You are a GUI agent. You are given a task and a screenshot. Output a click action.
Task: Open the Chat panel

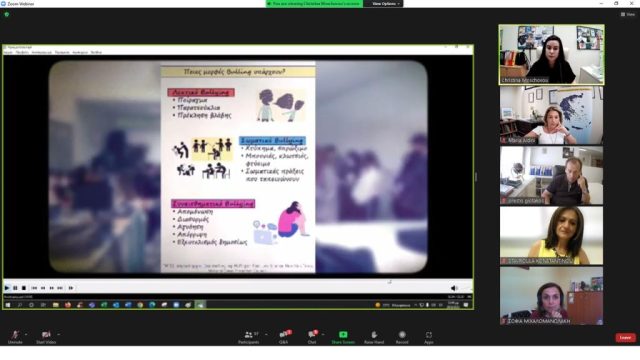click(312, 337)
